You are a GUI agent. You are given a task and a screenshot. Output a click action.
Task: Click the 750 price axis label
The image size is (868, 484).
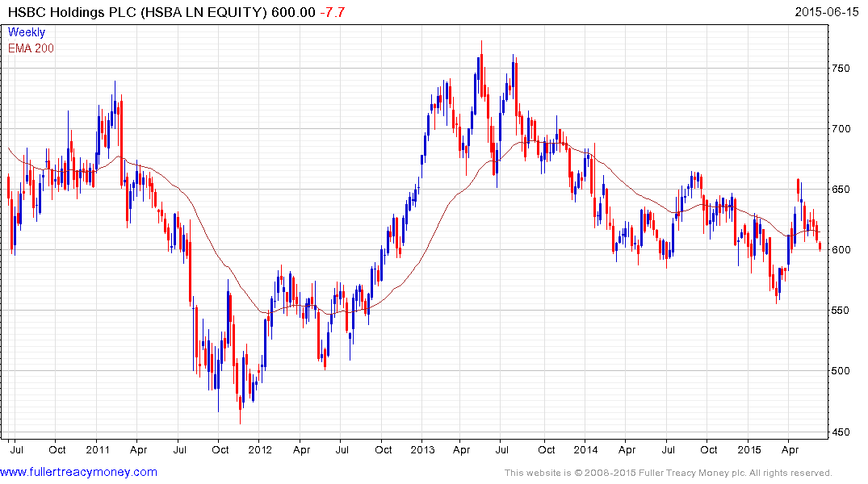click(x=841, y=68)
